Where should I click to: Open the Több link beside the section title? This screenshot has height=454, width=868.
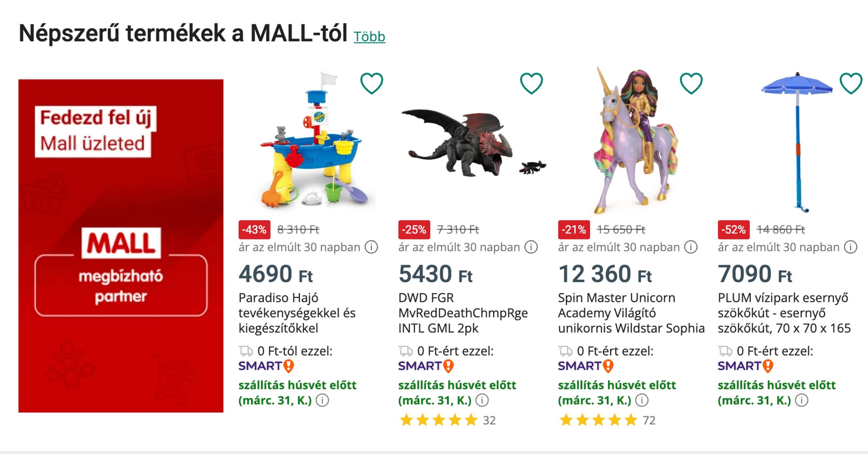click(369, 37)
